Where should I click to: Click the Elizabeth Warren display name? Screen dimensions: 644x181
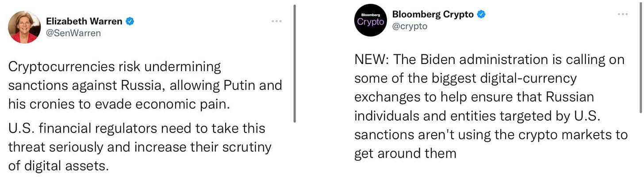pos(84,21)
